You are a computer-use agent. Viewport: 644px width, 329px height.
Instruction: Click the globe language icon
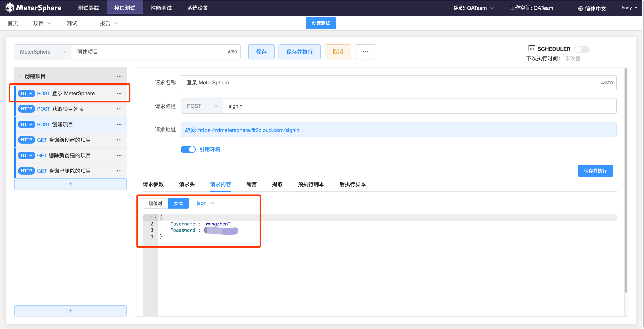pyautogui.click(x=580, y=9)
